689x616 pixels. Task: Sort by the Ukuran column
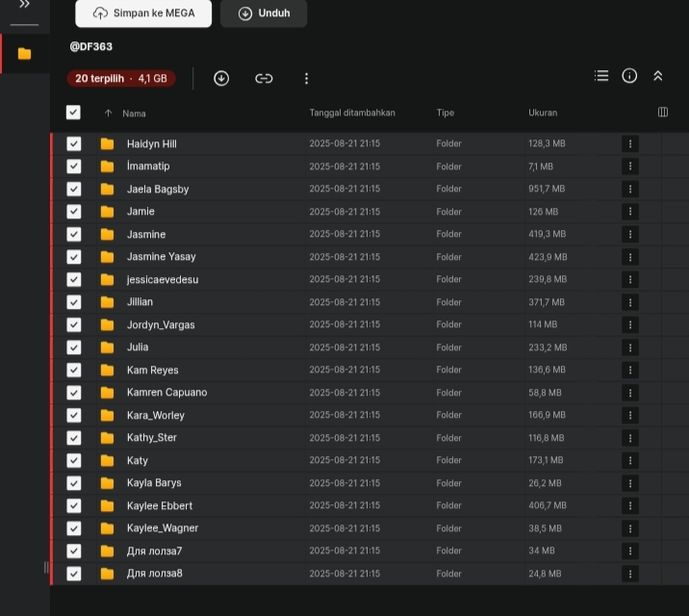pos(543,113)
